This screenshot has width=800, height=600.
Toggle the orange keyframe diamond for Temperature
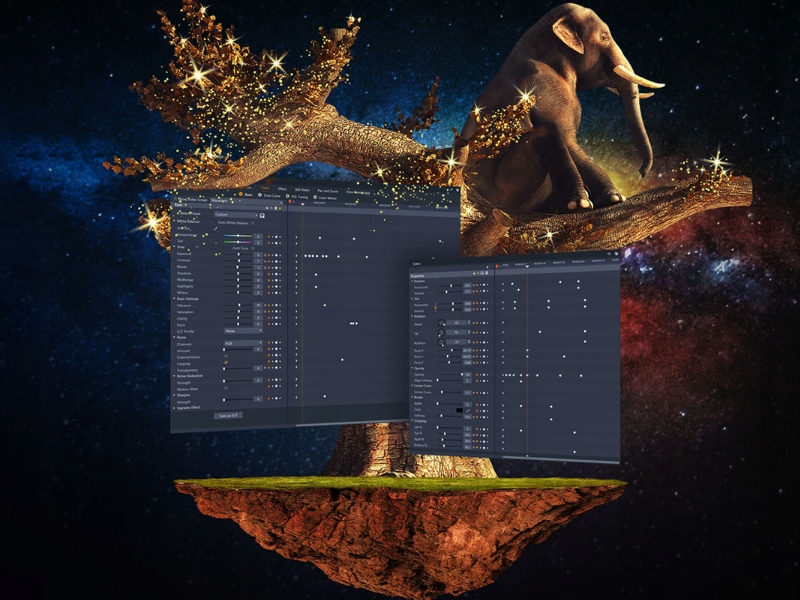[x=269, y=237]
